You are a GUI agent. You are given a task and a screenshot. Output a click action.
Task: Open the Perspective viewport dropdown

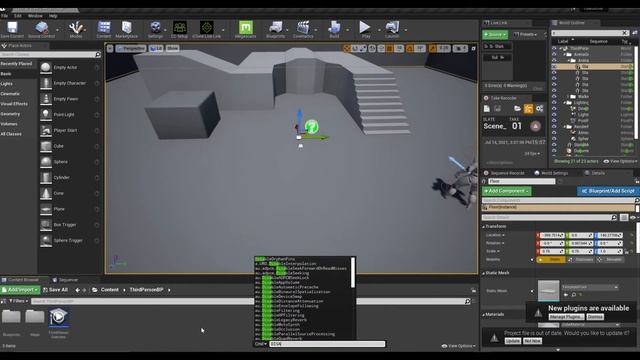[131, 48]
